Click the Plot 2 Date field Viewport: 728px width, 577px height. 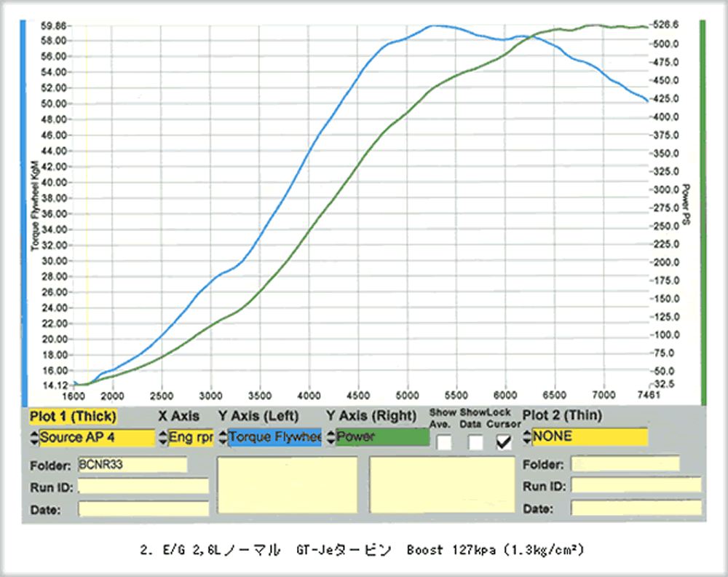[636, 508]
